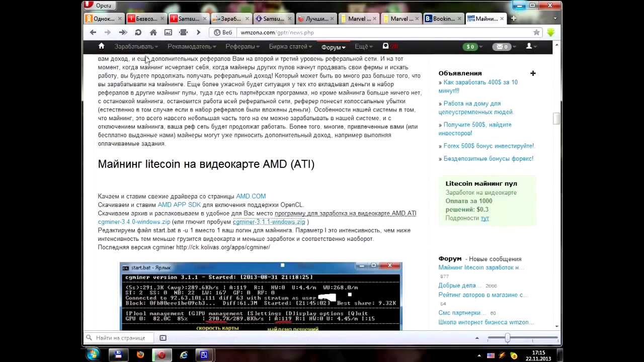644x362 pixels.
Task: Click the zoom slider handle
Action: tap(507, 338)
